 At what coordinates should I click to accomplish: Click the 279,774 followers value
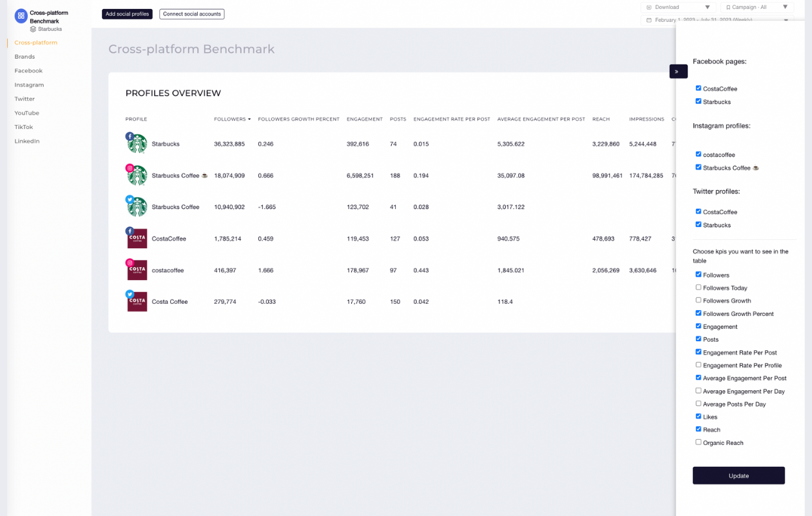click(x=225, y=302)
